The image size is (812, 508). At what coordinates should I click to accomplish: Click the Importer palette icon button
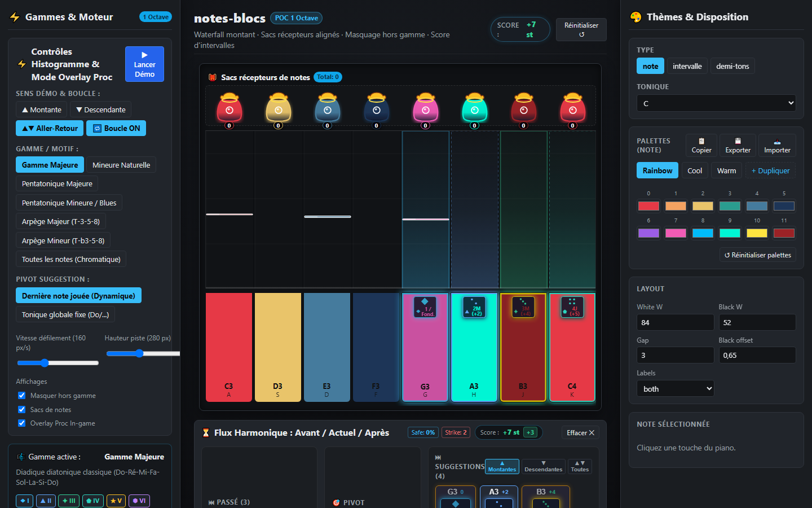pyautogui.click(x=777, y=145)
